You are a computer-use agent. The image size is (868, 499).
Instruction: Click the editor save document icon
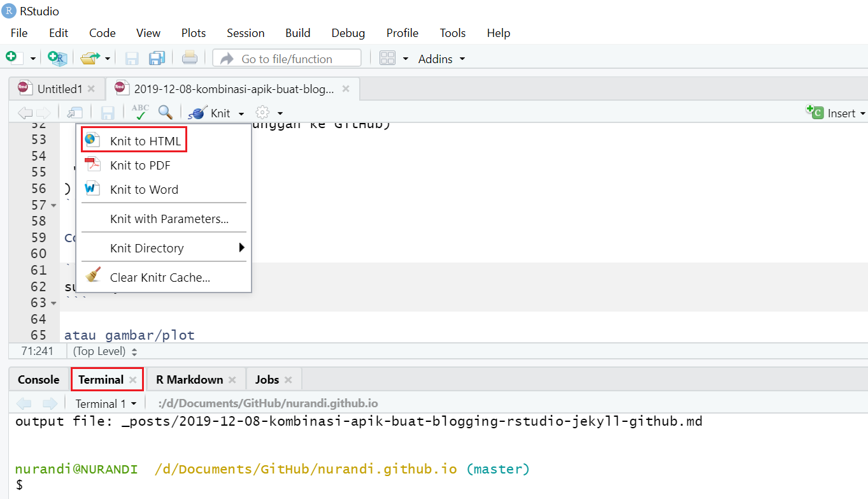click(108, 113)
